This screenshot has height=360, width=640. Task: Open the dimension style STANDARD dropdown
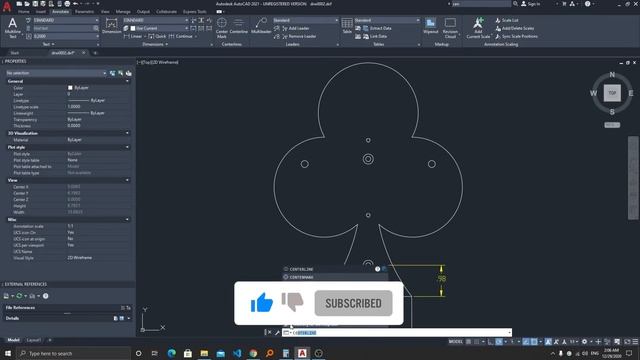pos(156,20)
